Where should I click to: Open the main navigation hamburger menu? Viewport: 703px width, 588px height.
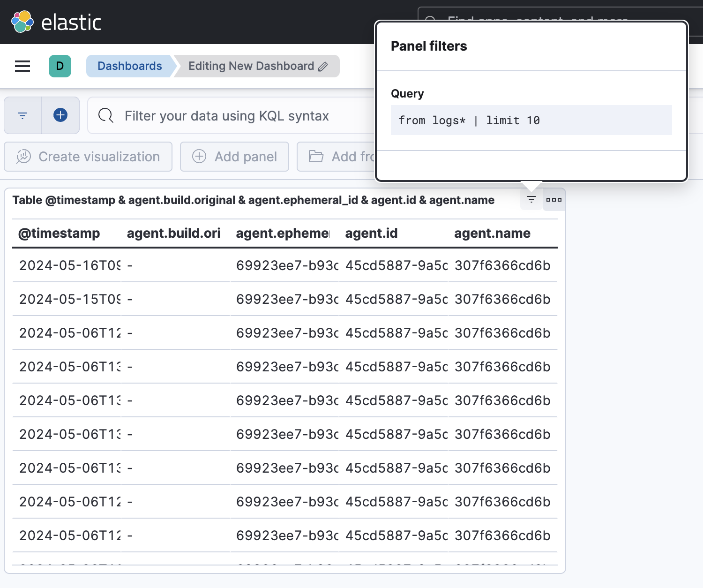click(22, 66)
